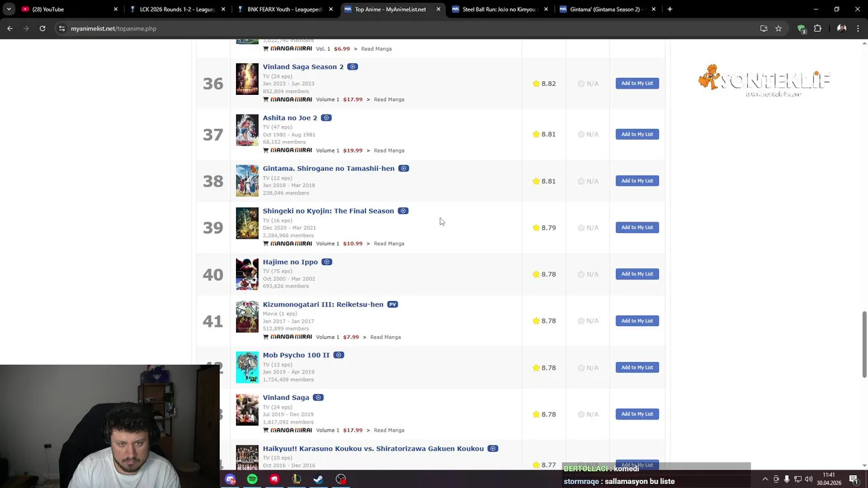Open the Kizumonogatari III poster thumbnail
This screenshot has height=488, width=868.
tap(247, 317)
